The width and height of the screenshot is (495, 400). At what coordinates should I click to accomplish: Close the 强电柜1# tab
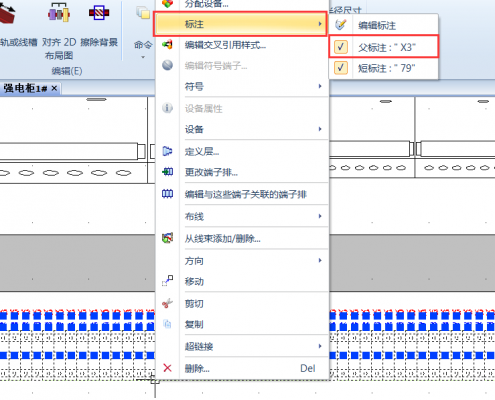54,88
